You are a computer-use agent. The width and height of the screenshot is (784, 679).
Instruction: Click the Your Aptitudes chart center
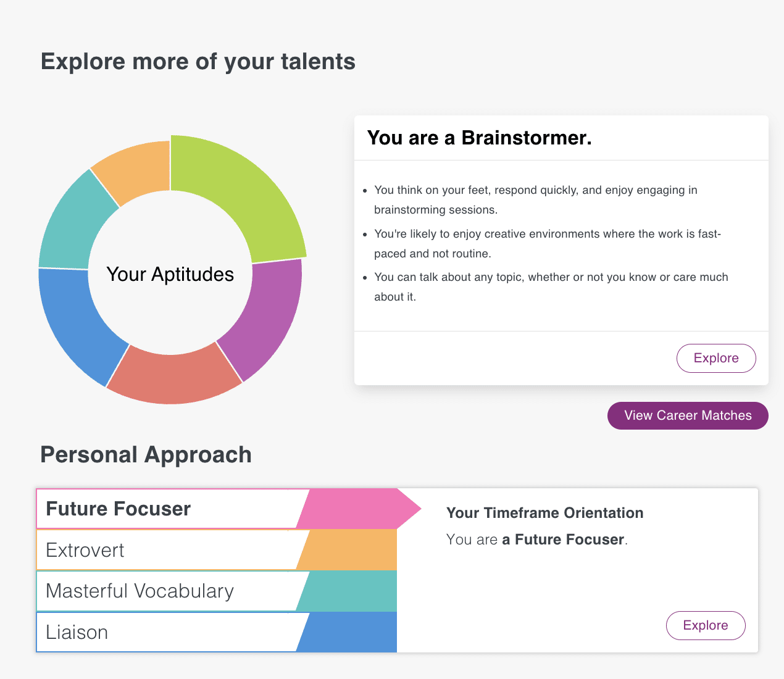coord(170,274)
